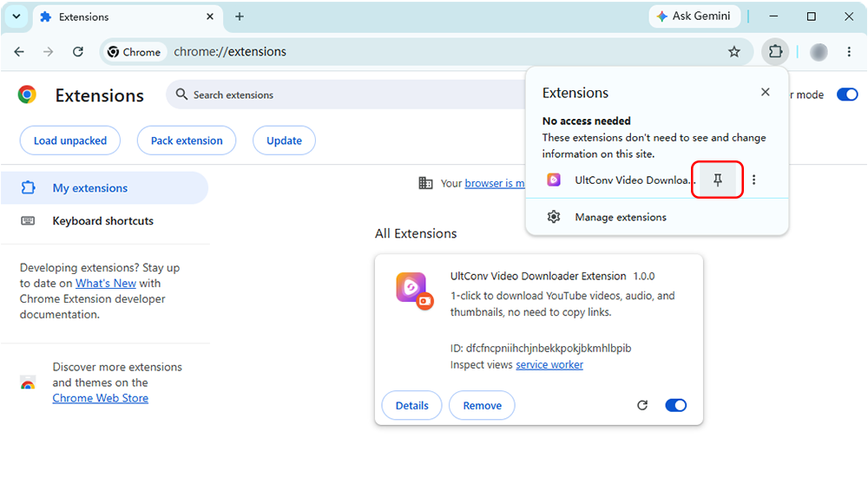Click the Extensions page title text
This screenshot has height=484, width=868.
pyautogui.click(x=100, y=95)
